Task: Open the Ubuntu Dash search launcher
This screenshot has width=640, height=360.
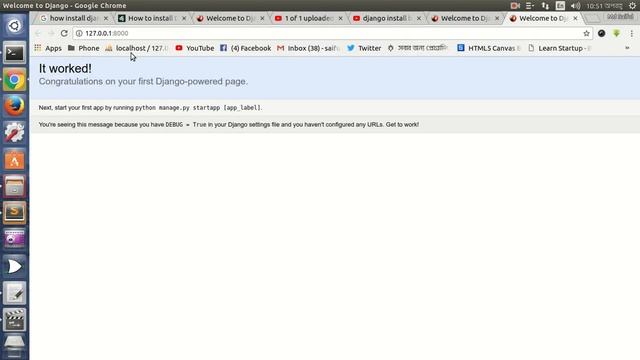Action: pyautogui.click(x=14, y=26)
